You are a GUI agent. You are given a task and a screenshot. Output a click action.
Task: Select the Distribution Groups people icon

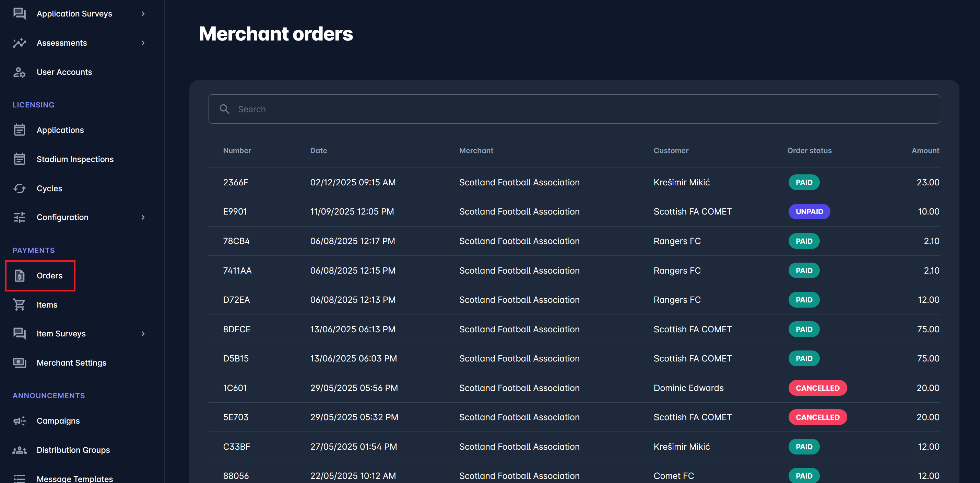(x=19, y=450)
